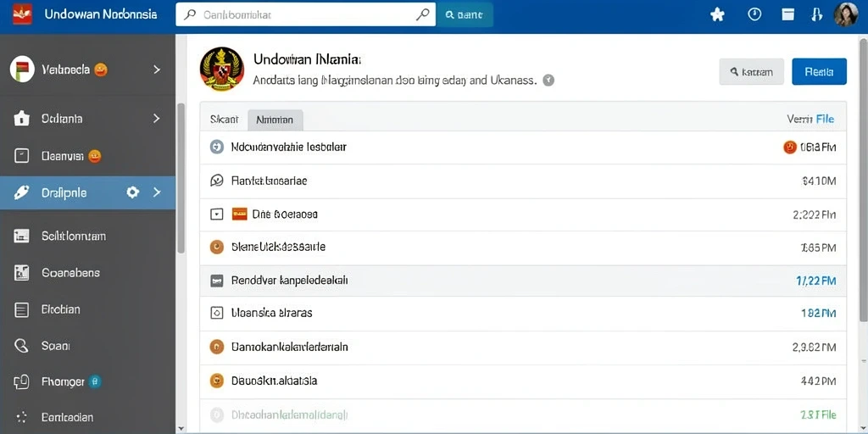Open the Ndoudenvalahie lesbaler row
This screenshot has width=868, height=434.
[x=523, y=147]
